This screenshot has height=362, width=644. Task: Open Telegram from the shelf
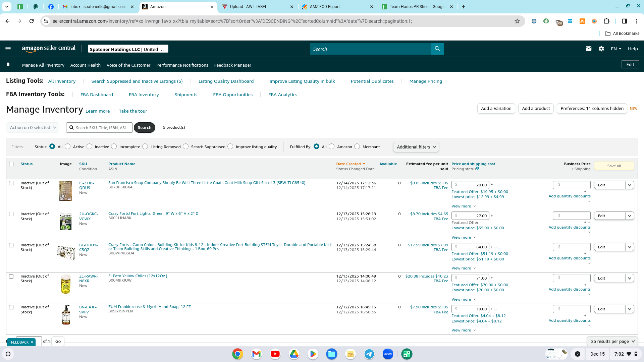(x=369, y=354)
